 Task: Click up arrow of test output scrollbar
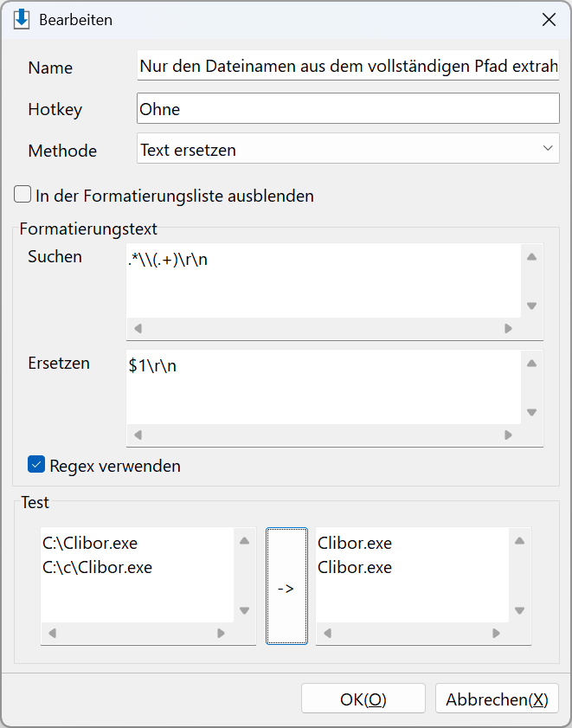click(519, 541)
